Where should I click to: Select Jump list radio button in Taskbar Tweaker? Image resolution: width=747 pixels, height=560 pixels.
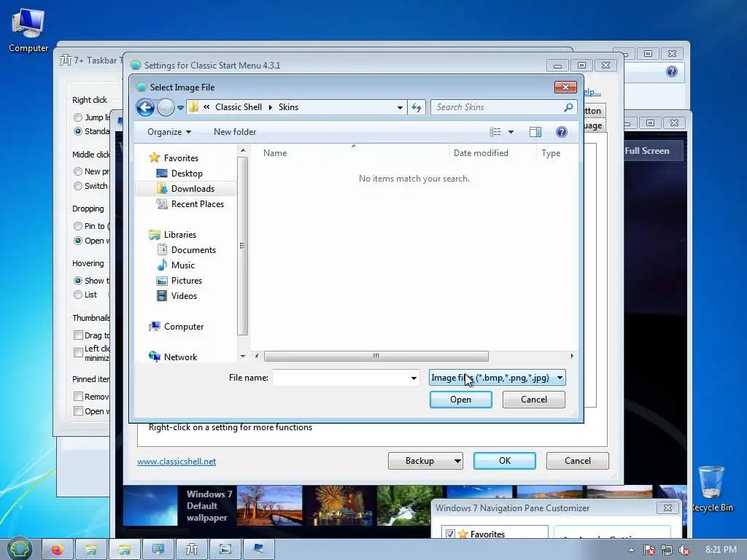pos(78,117)
